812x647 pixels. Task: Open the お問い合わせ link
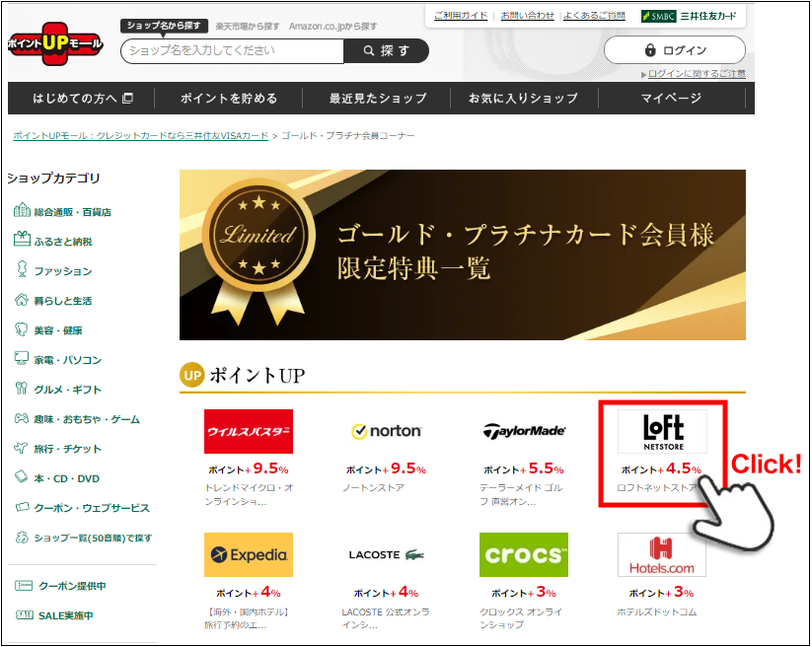point(527,16)
